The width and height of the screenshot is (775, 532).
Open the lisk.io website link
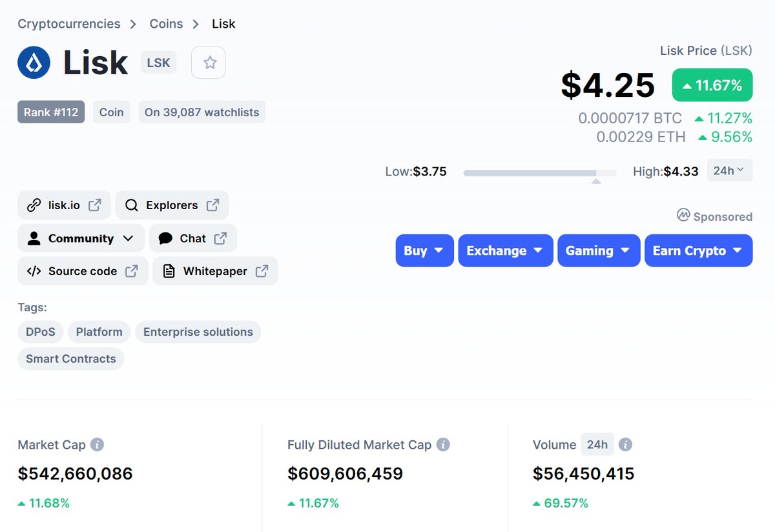pos(64,205)
